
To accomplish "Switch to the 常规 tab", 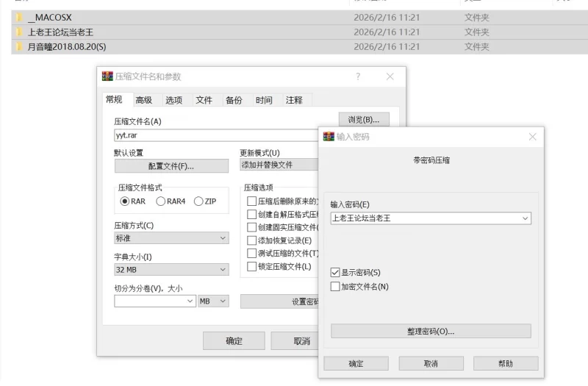I will click(x=114, y=99).
